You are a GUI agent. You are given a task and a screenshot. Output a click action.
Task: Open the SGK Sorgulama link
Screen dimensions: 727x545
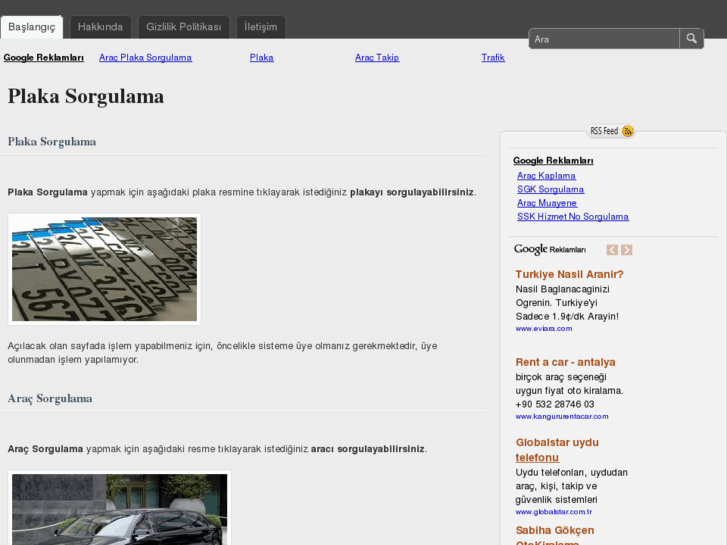[x=550, y=189]
